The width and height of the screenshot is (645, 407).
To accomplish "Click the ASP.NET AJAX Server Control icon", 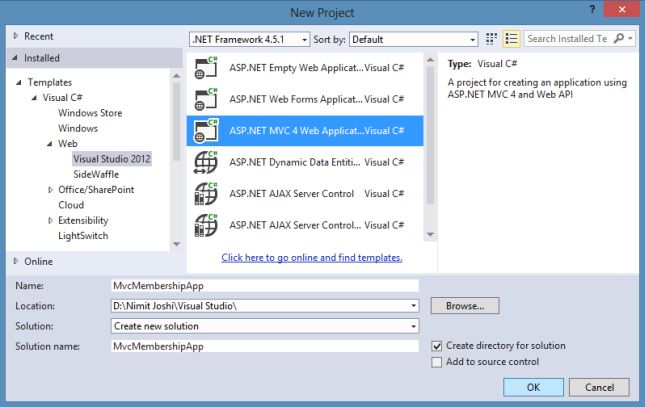I will pyautogui.click(x=206, y=194).
